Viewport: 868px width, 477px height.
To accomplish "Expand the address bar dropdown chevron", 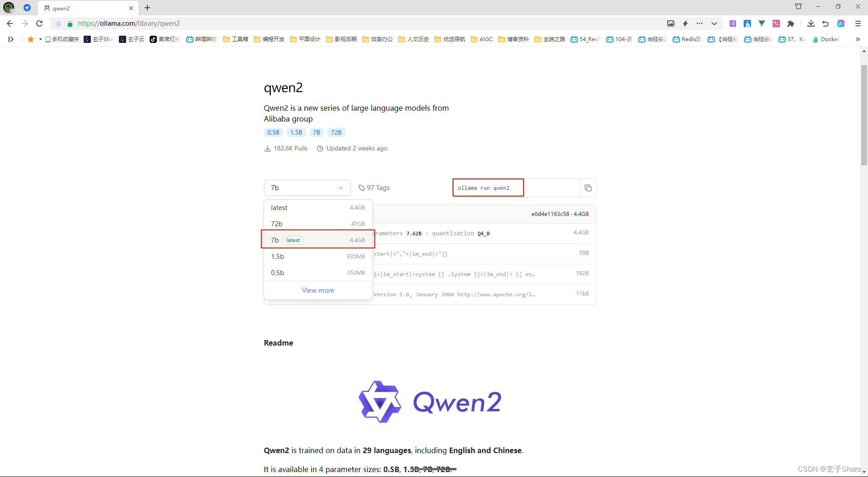I will (714, 23).
